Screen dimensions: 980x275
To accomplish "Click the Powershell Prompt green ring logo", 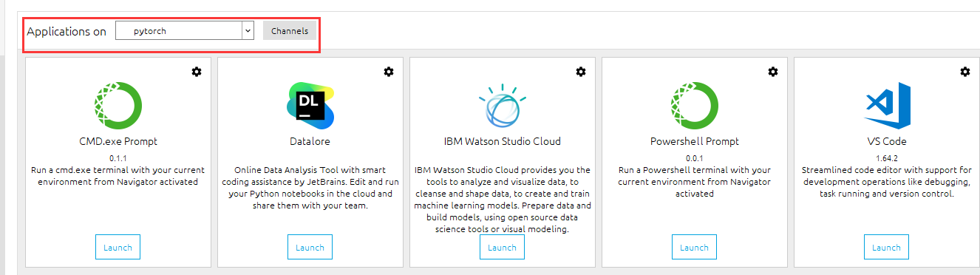I will [x=695, y=105].
